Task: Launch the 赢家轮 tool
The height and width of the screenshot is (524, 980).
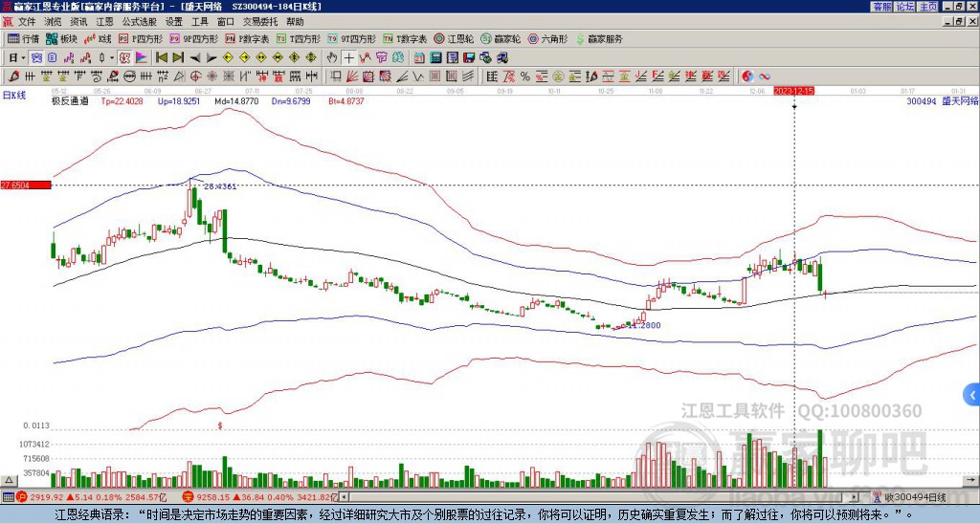Action: 501,38
